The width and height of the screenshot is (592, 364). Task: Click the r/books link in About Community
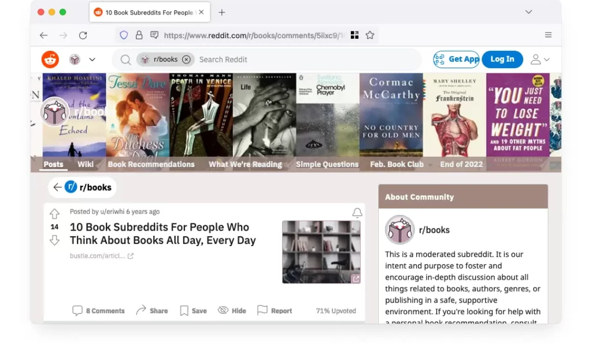coord(434,230)
